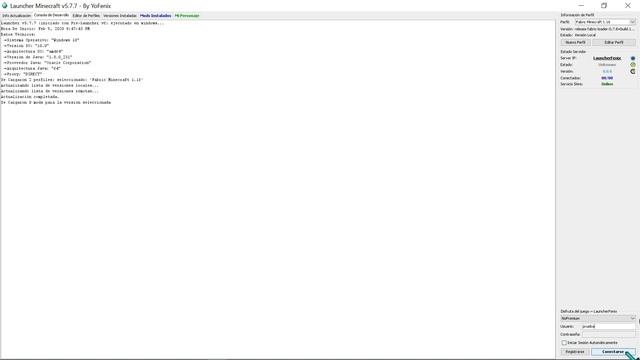
Task: Restore down the launcher window
Action: point(604,6)
